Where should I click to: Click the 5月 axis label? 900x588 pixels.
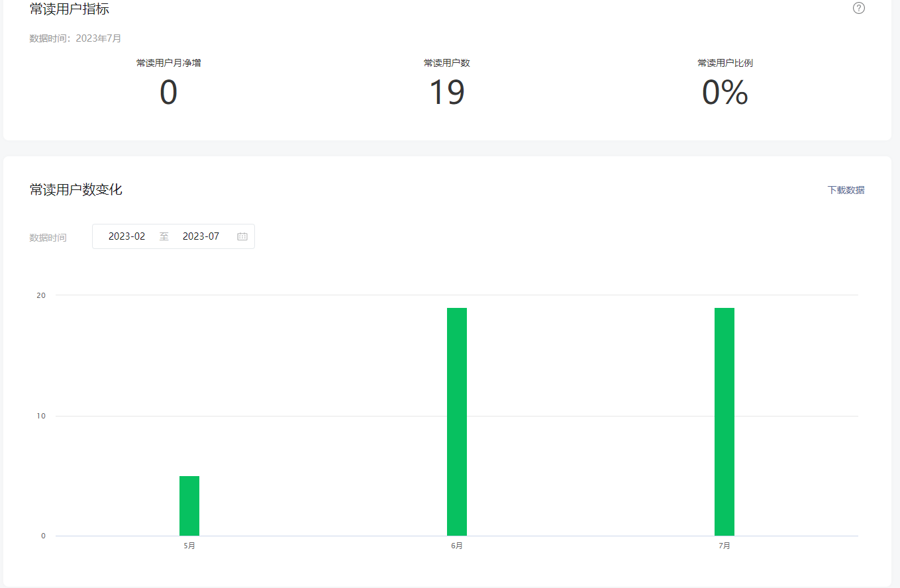[x=189, y=546]
